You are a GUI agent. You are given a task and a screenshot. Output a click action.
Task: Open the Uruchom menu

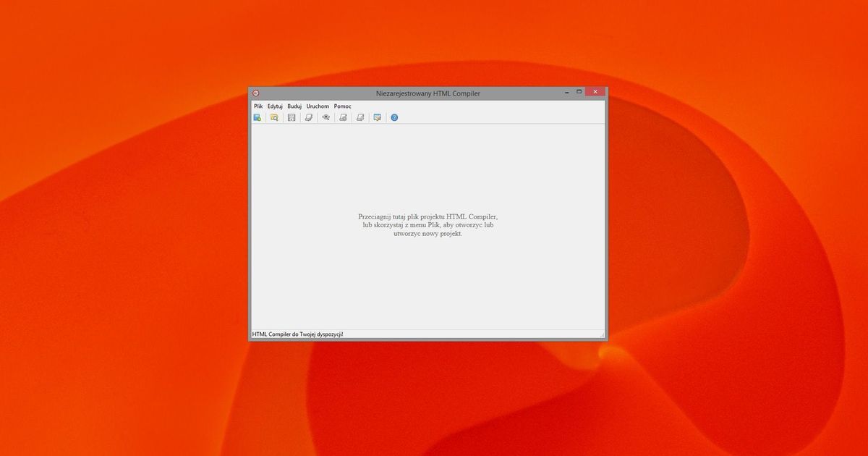pos(318,106)
